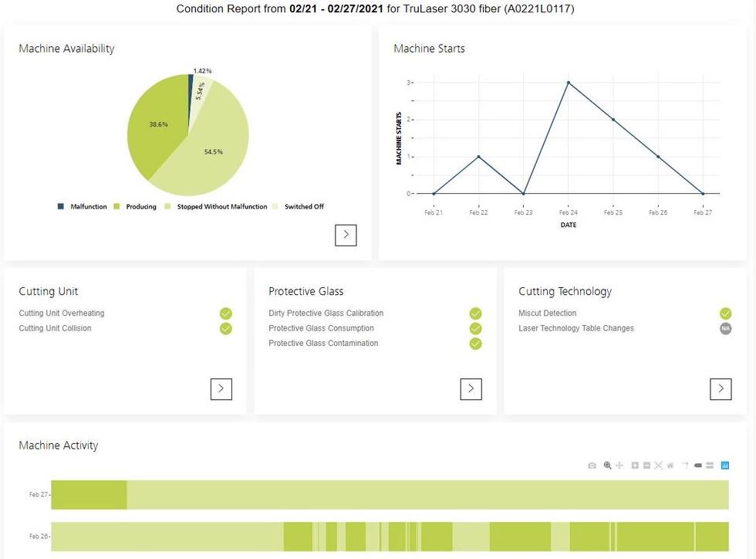Select the Zoom tool in Machine Activity toolbar
This screenshot has width=756, height=559.
point(608,466)
